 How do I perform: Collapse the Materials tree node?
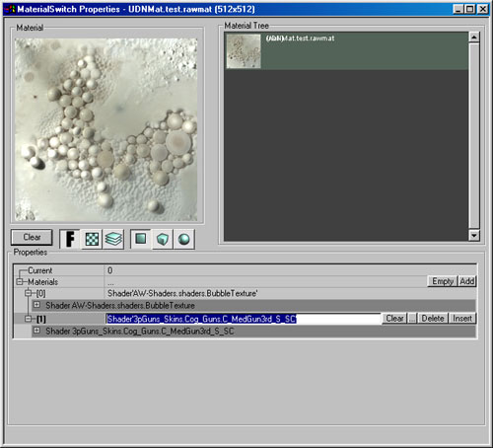click(x=20, y=282)
